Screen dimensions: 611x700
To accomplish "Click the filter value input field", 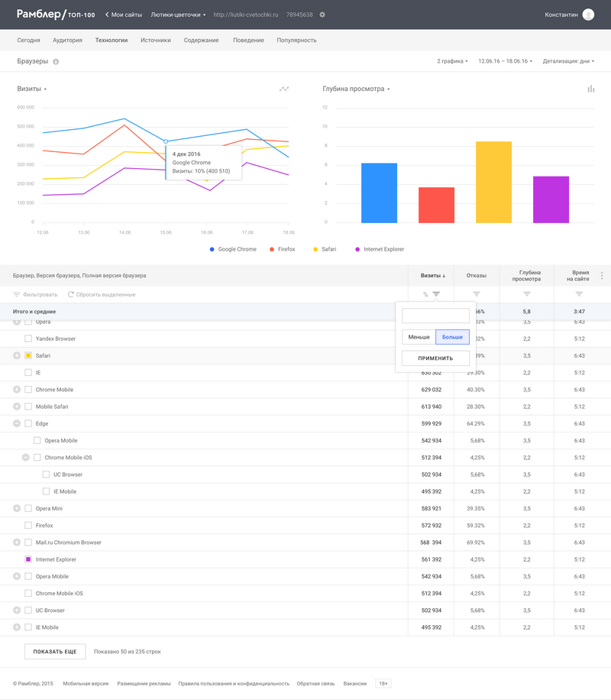I will (435, 316).
